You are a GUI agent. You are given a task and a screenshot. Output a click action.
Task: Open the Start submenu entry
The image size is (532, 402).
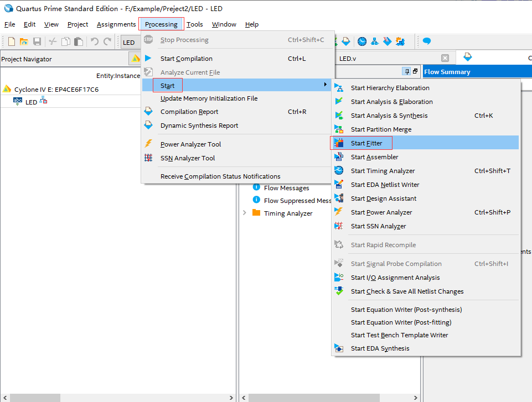tap(237, 85)
